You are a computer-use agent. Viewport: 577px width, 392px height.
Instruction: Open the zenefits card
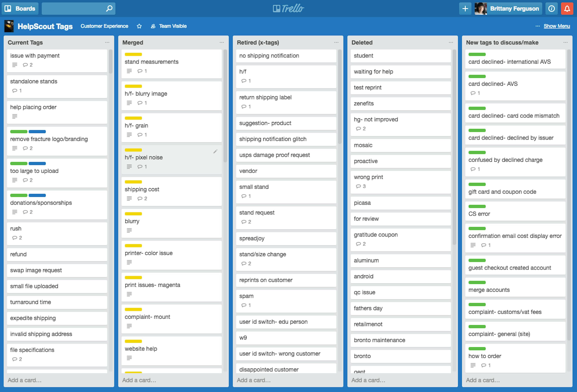point(400,104)
